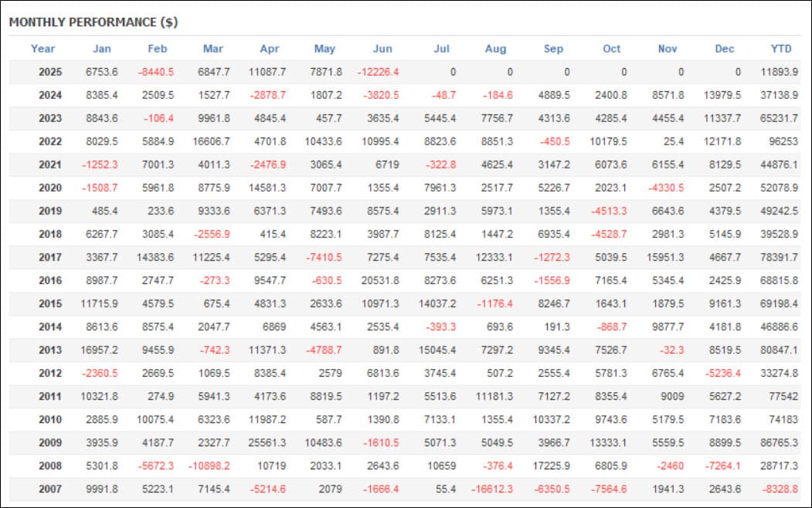Click the 65231.7 YTD value for 2023
The image size is (812, 508).
(779, 118)
